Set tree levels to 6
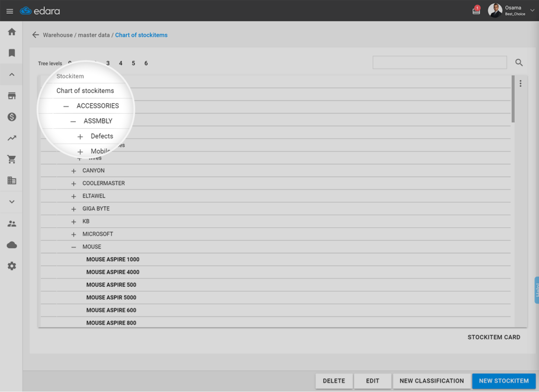 (x=146, y=63)
